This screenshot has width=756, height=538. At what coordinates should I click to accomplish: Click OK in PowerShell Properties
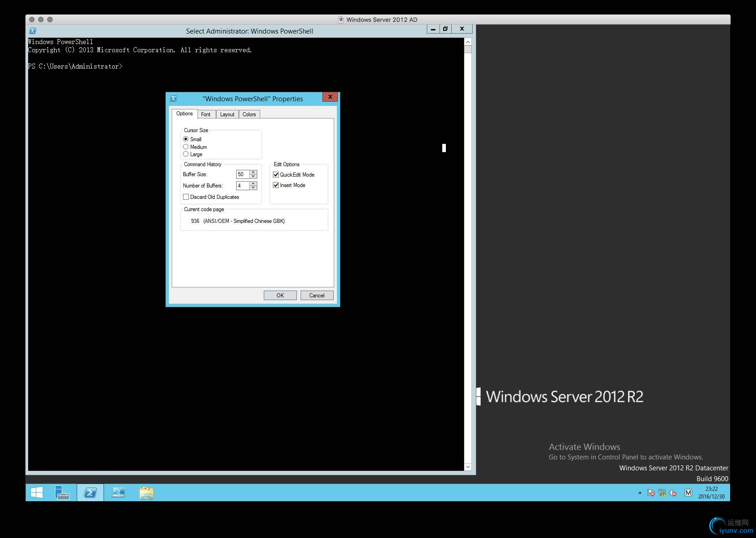(280, 296)
